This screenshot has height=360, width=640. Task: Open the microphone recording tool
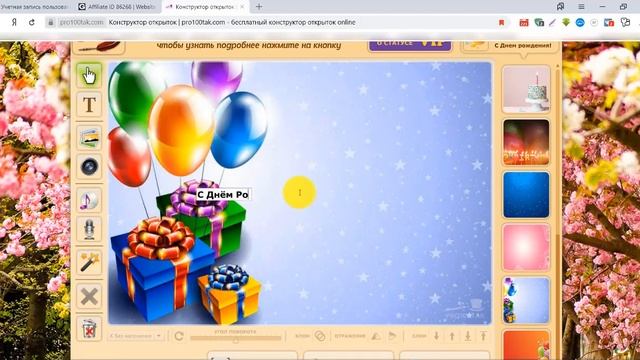[89, 229]
